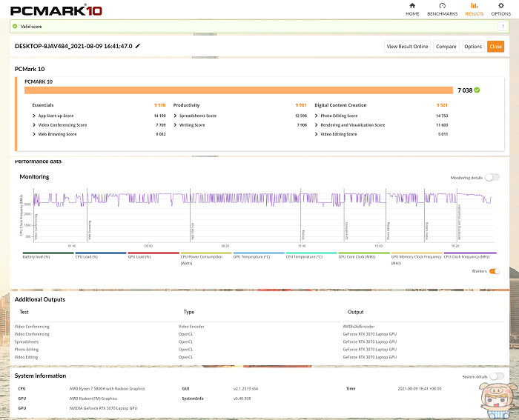Click SystemInfo version v5.40.908
This screenshot has width=519, height=420.
[x=242, y=399]
